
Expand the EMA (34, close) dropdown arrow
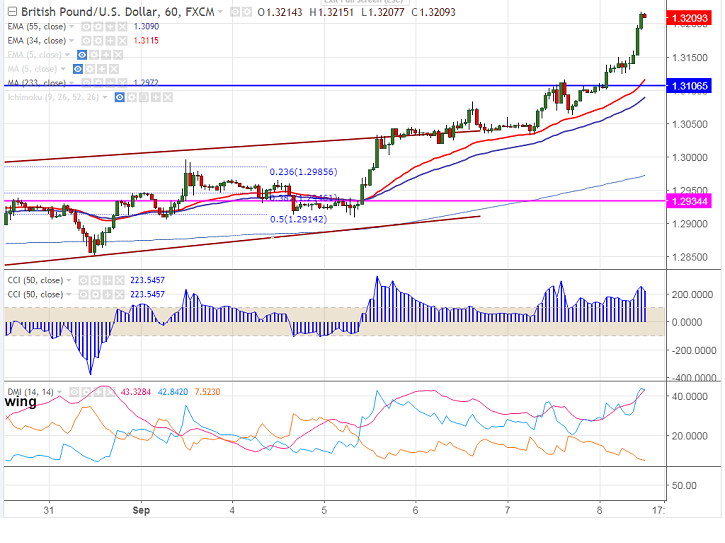pos(72,41)
